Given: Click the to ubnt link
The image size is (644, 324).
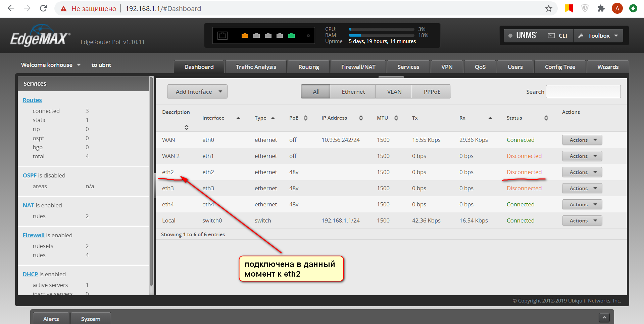Looking at the screenshot, I should coord(101,65).
